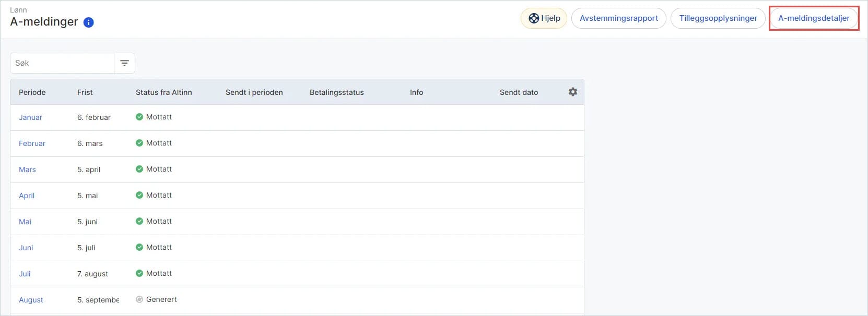868x316 pixels.
Task: Click the info icon beside A-meldinger title
Action: [89, 22]
